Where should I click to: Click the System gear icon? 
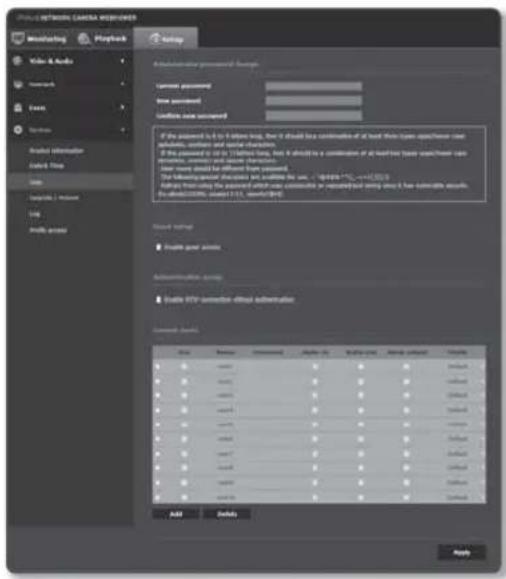pos(18,130)
